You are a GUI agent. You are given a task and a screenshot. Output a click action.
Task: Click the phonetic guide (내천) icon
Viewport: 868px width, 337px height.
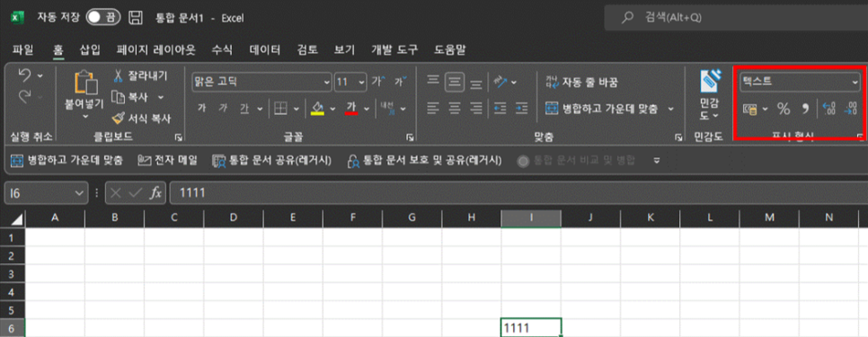pyautogui.click(x=387, y=109)
